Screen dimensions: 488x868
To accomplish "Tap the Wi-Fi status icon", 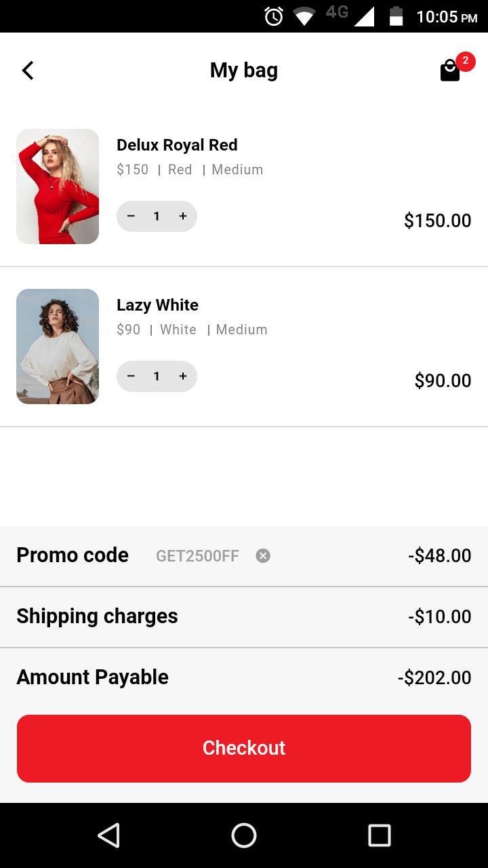I will point(304,16).
